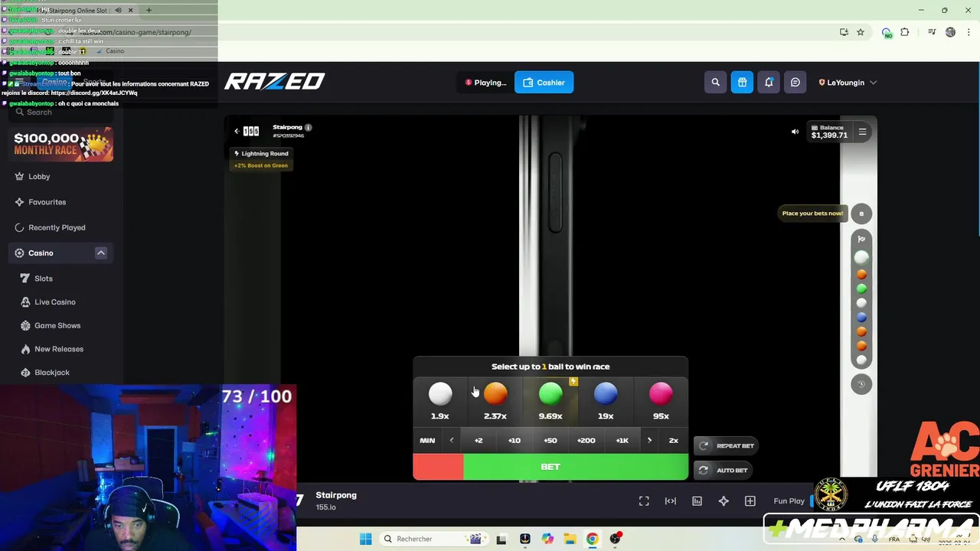The width and height of the screenshot is (980, 551).
Task: Toggle theater mode width icon
Action: [671, 501]
